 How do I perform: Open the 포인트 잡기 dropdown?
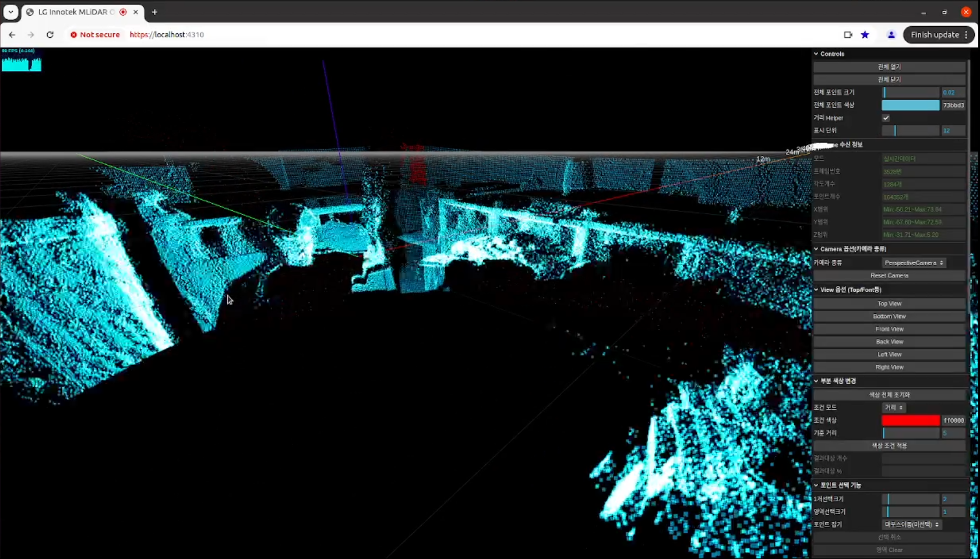click(x=911, y=525)
